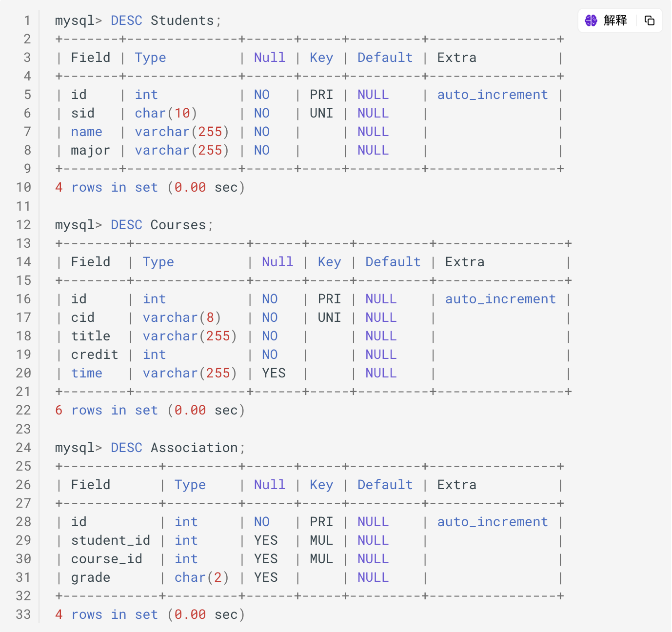Click char(2) type in grade row

pyautogui.click(x=201, y=577)
